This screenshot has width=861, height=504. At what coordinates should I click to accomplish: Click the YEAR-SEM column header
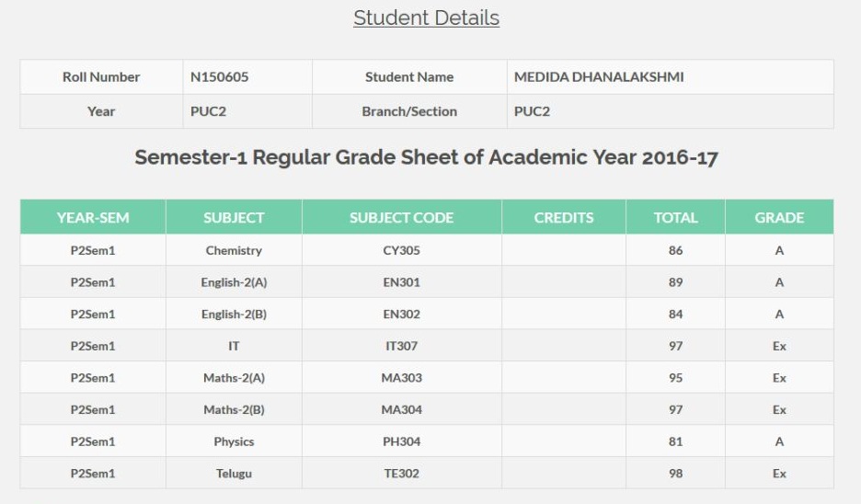pyautogui.click(x=93, y=217)
